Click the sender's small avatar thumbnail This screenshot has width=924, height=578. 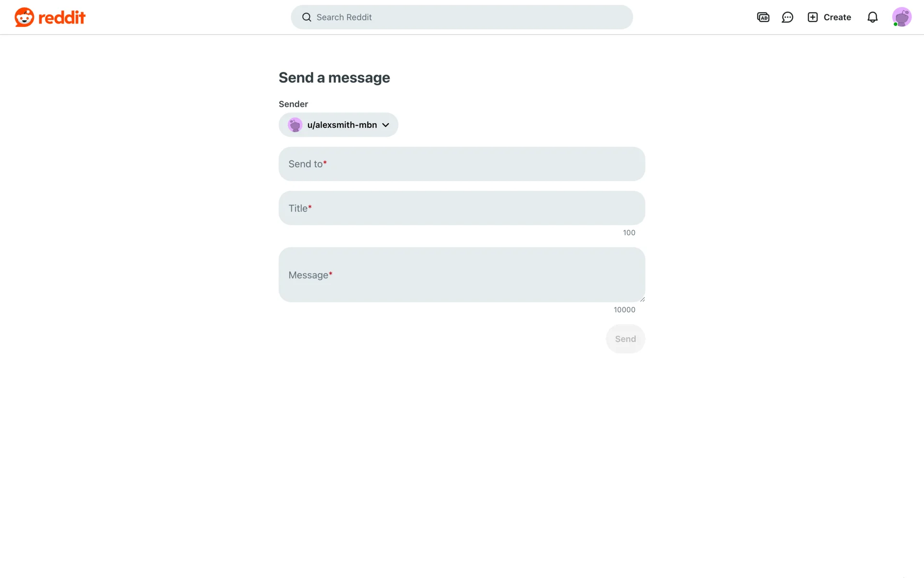coord(295,125)
